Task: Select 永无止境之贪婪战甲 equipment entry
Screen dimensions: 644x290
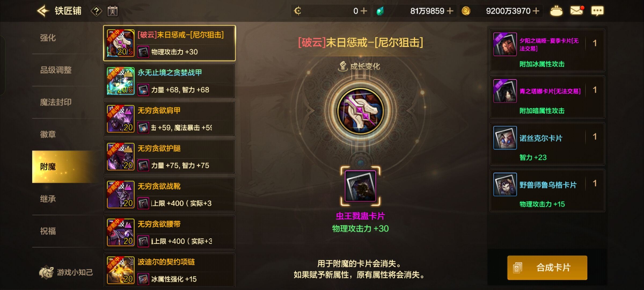Action: 170,81
